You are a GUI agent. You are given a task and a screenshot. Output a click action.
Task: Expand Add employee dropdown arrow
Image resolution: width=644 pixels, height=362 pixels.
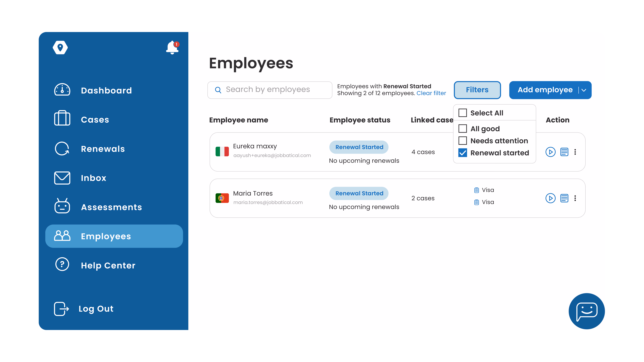click(x=584, y=90)
